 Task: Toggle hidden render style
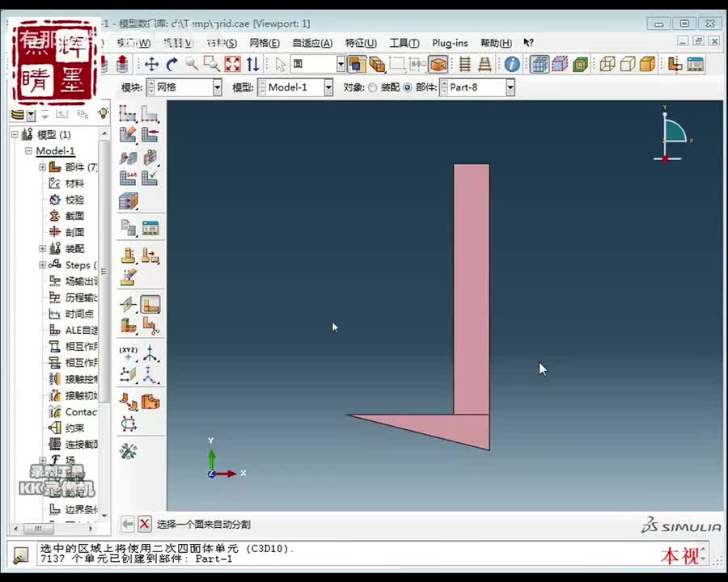627,64
